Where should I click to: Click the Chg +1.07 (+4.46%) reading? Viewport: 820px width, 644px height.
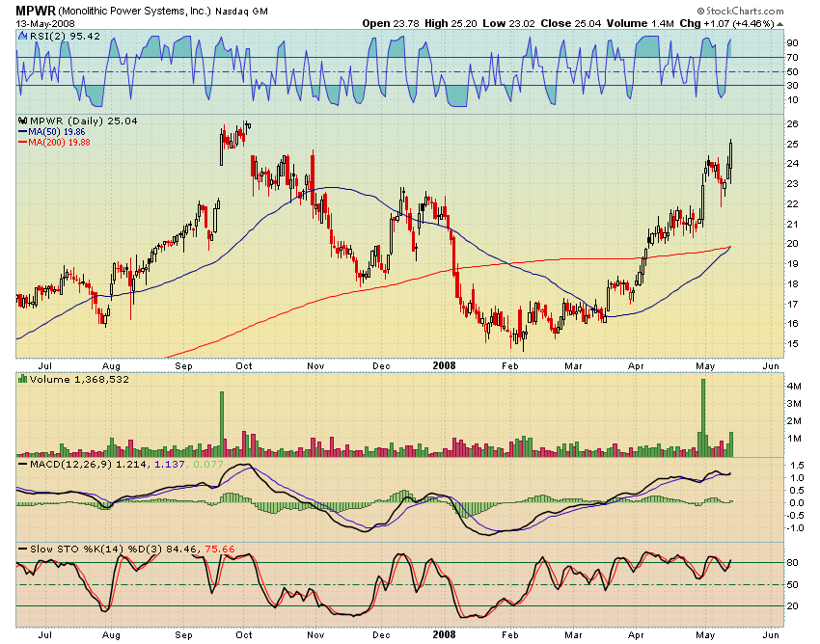[x=726, y=23]
